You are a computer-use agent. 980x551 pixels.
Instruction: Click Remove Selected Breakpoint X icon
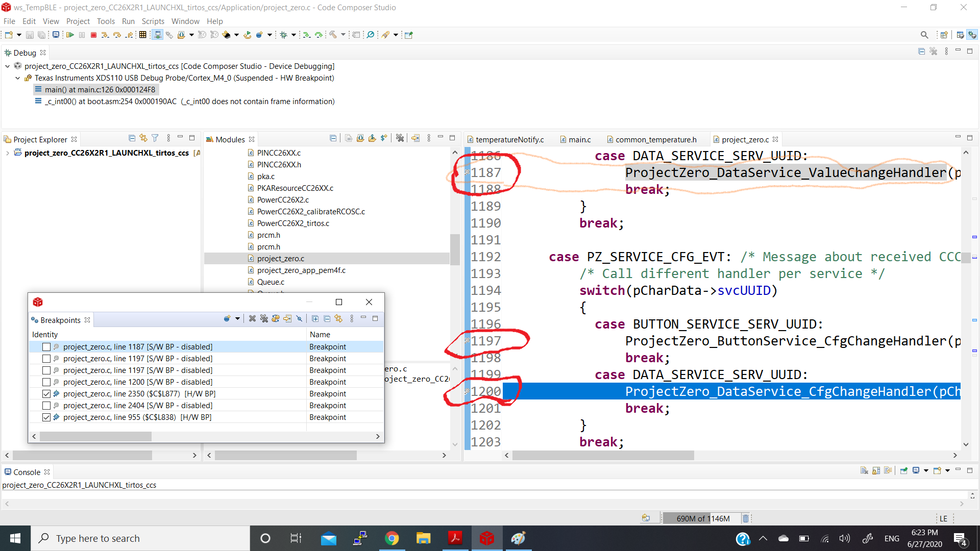point(252,318)
